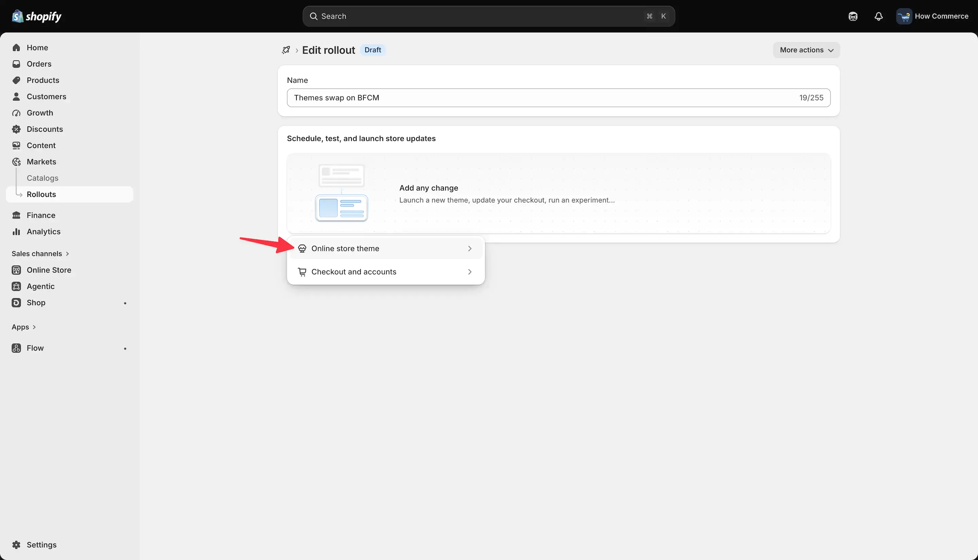Click the top Search bar

488,16
